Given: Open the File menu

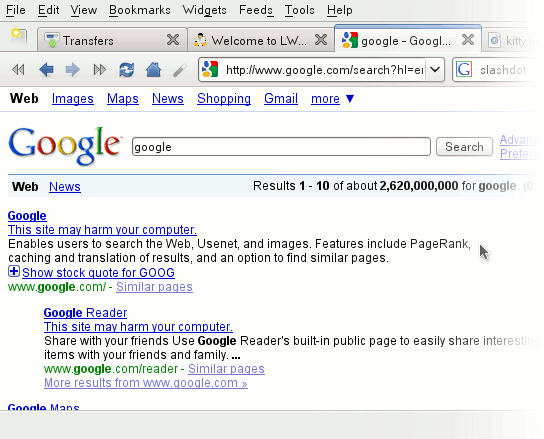Looking at the screenshot, I should (16, 10).
